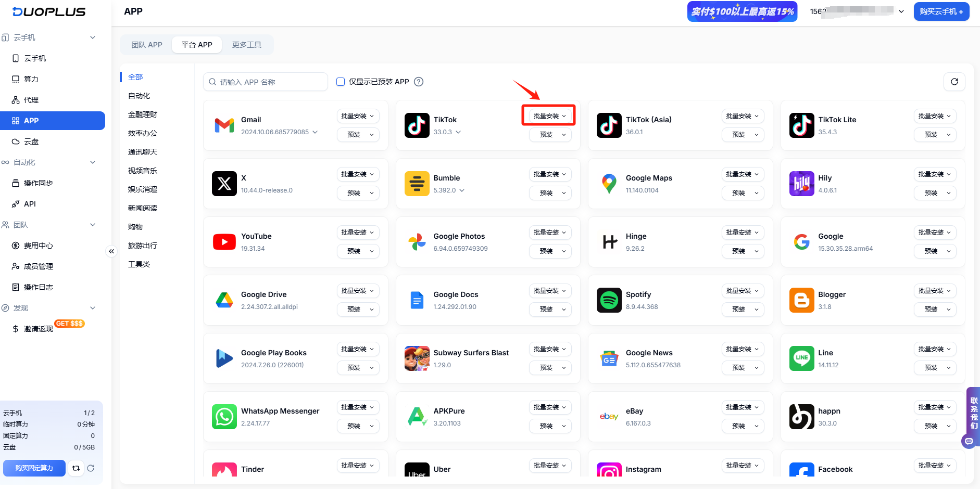Select 自动化 category filter
The width and height of the screenshot is (980, 489).
pyautogui.click(x=139, y=96)
